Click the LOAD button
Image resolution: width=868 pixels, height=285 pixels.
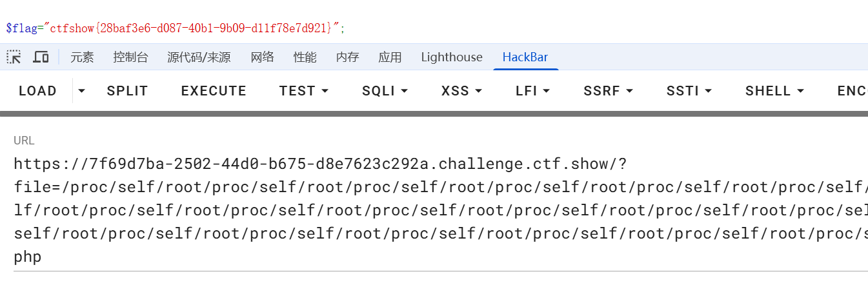(37, 91)
